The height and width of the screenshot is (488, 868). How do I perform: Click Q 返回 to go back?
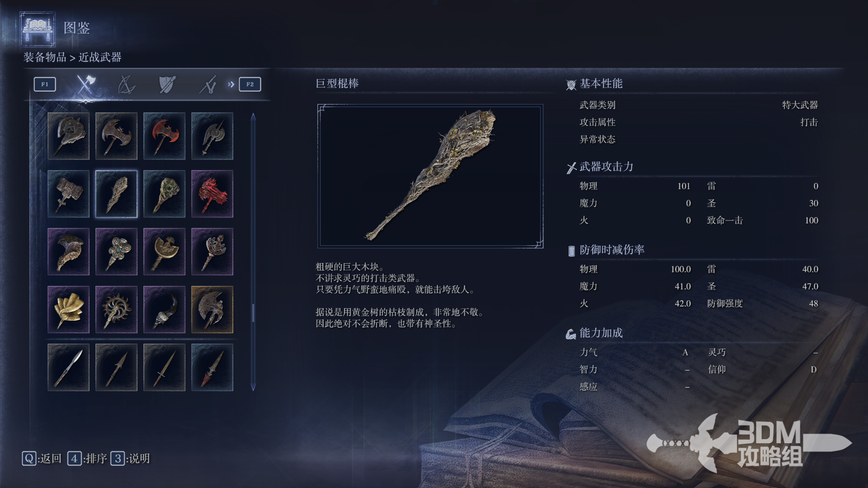(x=42, y=459)
